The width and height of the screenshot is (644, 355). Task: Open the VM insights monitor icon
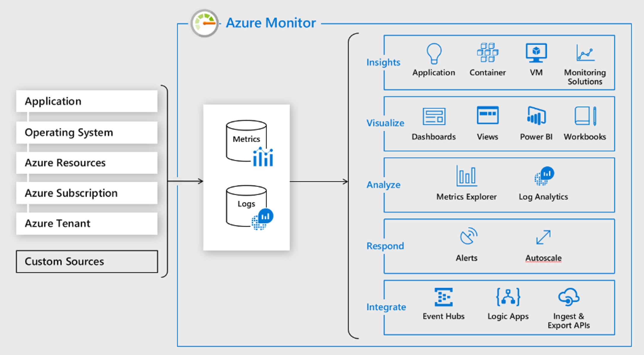point(536,53)
